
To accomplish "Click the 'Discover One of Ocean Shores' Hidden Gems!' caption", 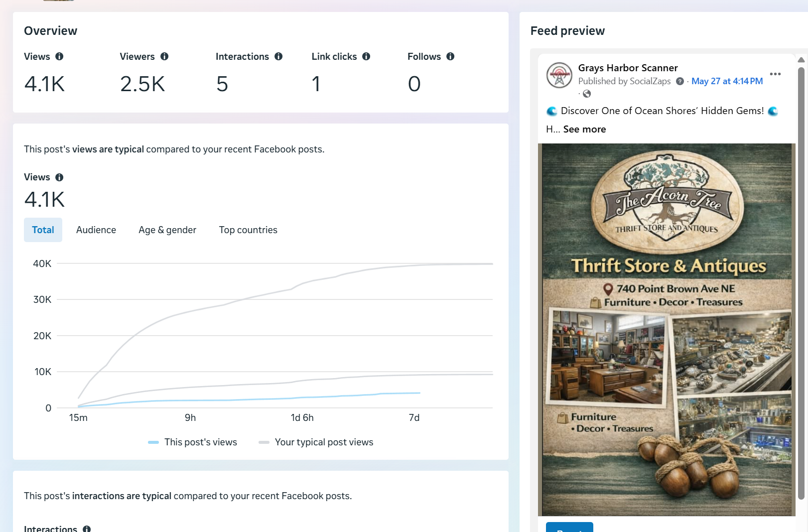I will (x=662, y=111).
